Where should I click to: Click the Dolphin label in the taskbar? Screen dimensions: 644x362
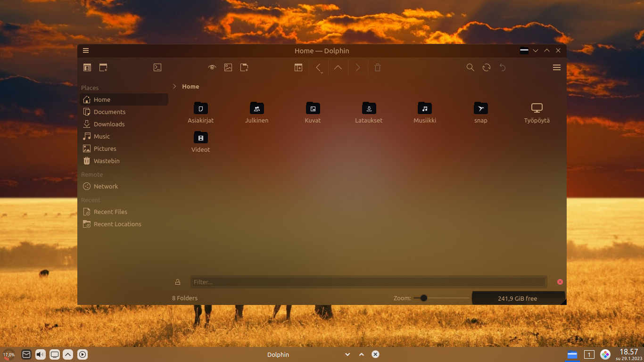[278, 354]
